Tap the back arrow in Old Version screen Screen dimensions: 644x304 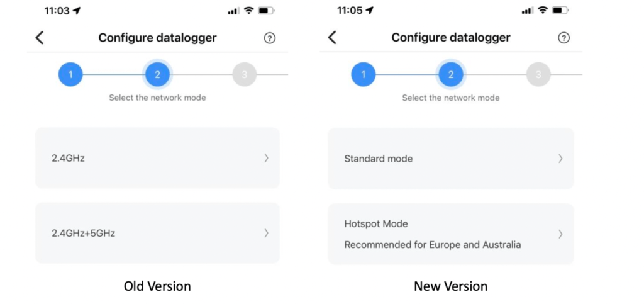(x=40, y=38)
